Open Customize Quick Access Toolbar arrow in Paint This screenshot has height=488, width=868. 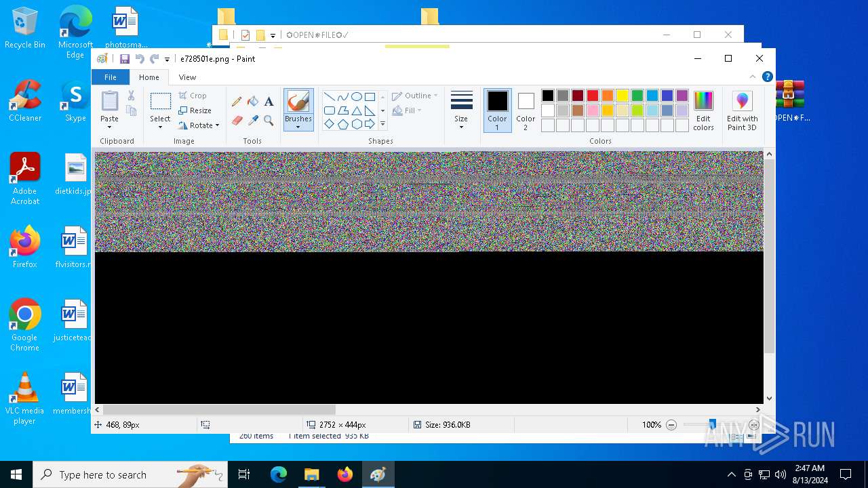167,60
